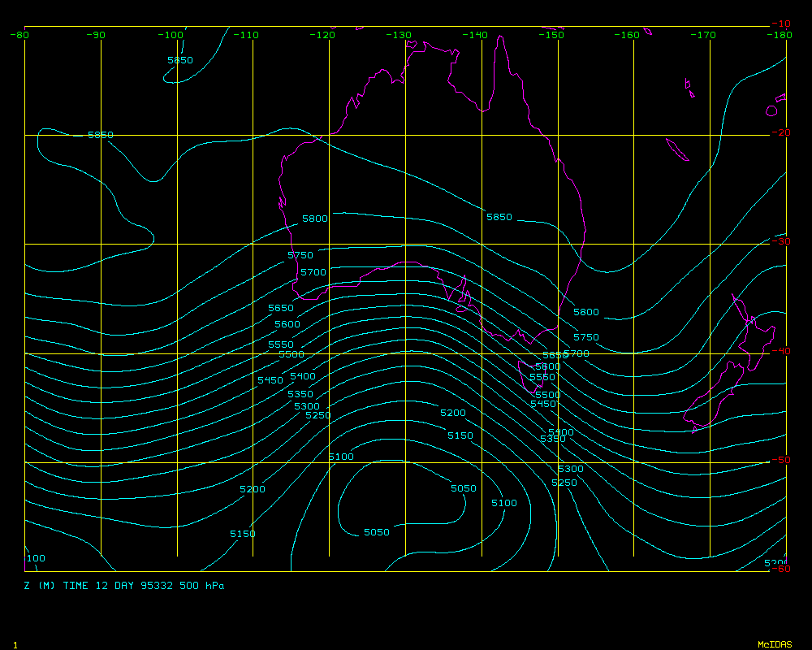Click the "Z (M)" field label
Image resolution: width=812 pixels, height=650 pixels.
(39, 586)
